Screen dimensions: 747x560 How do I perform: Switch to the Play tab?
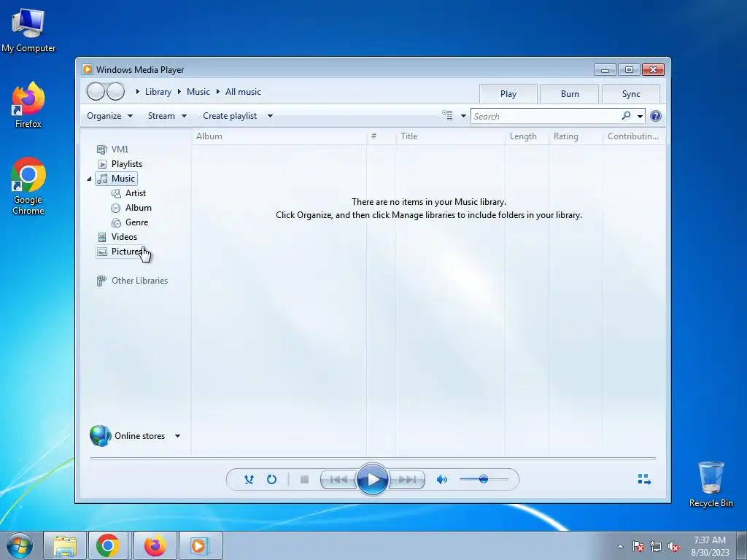tap(508, 94)
